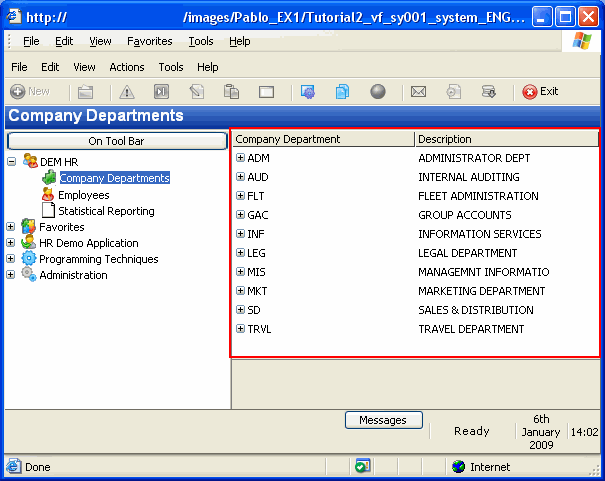
Task: Expand the FLT department row
Action: (240, 196)
